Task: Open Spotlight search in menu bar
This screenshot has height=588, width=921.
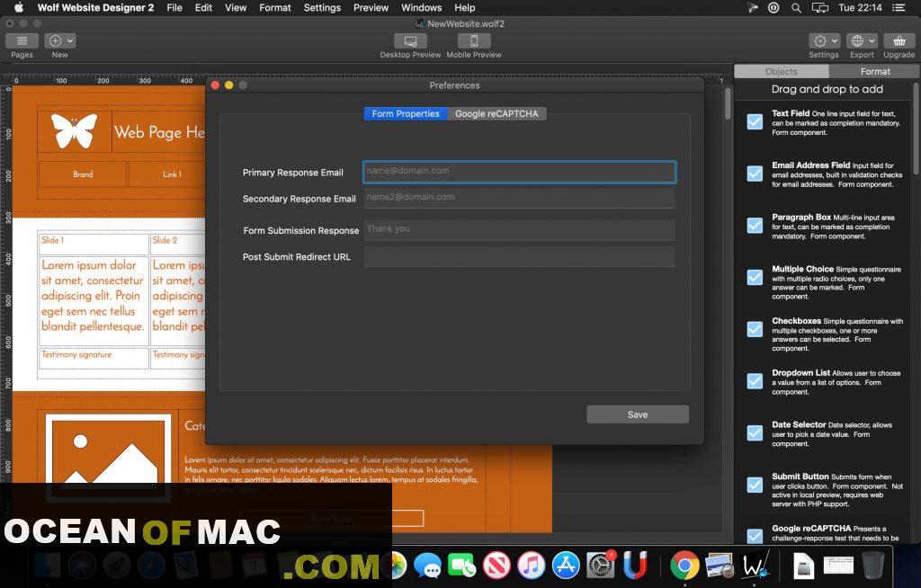Action: pos(796,7)
